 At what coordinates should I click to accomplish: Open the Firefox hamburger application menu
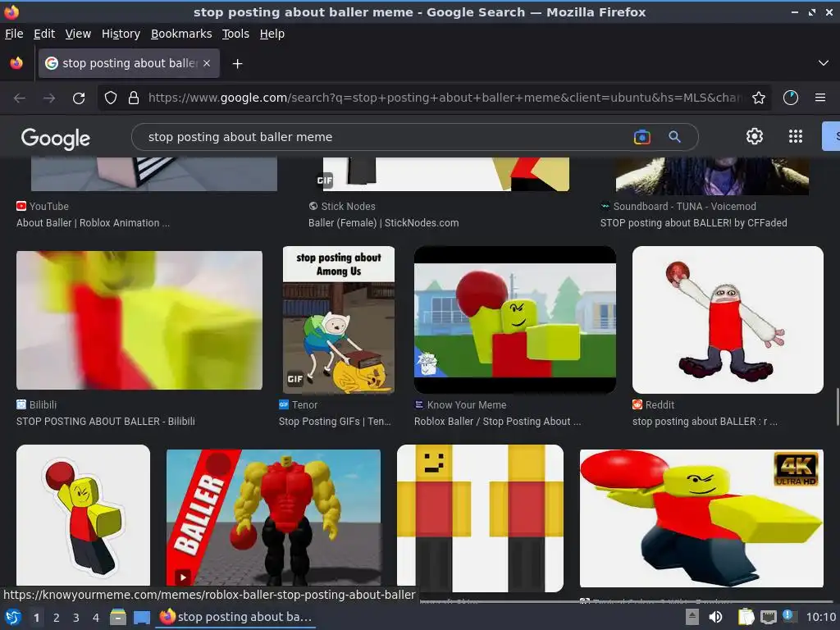click(x=820, y=98)
